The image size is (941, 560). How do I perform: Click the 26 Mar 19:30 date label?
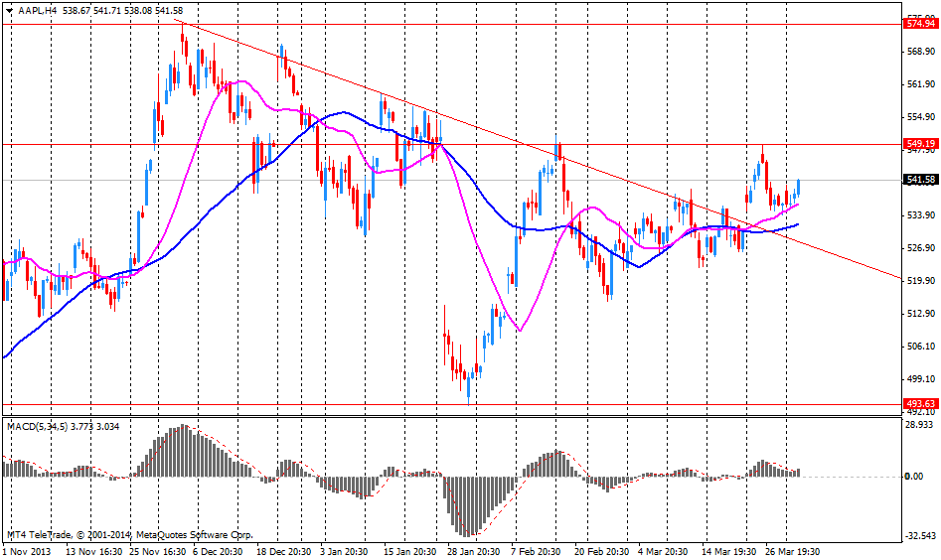[793, 552]
